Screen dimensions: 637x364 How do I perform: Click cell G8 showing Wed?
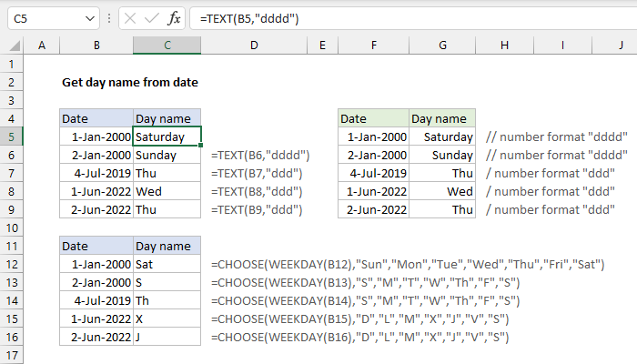(440, 191)
